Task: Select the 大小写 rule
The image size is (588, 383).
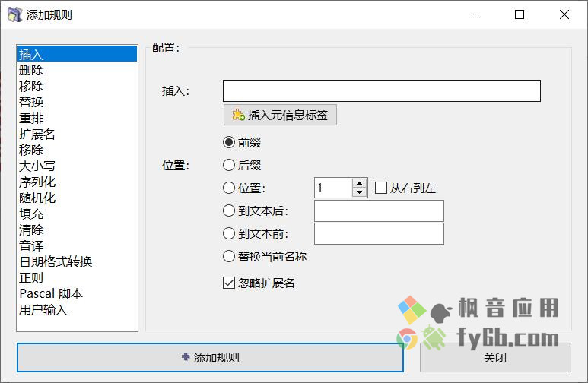Action: click(x=77, y=166)
